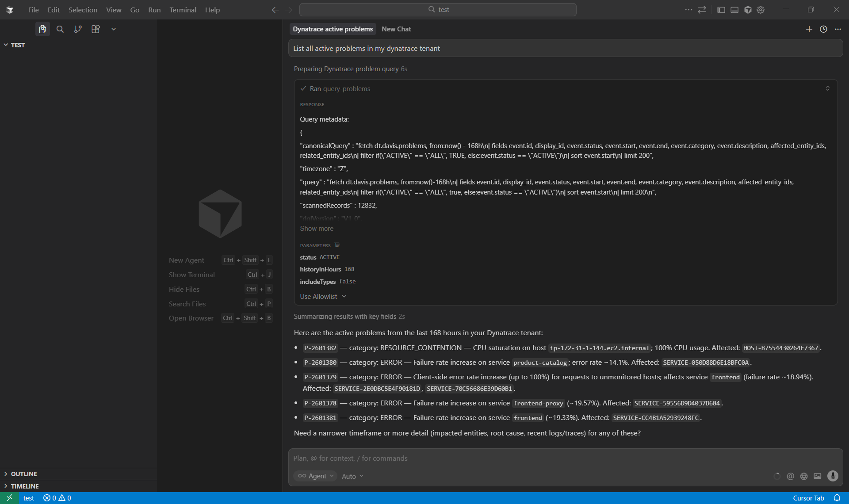Toggle the bottom panel visibility

coord(734,10)
